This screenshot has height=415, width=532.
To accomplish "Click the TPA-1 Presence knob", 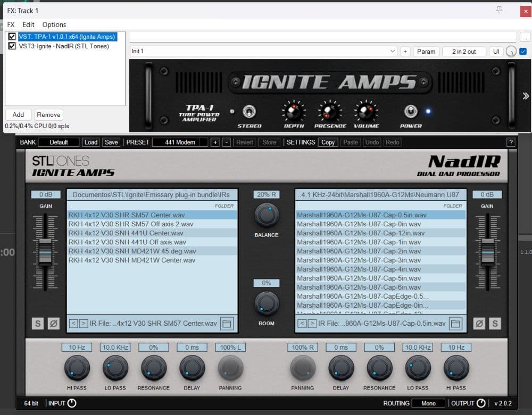I will coord(330,111).
